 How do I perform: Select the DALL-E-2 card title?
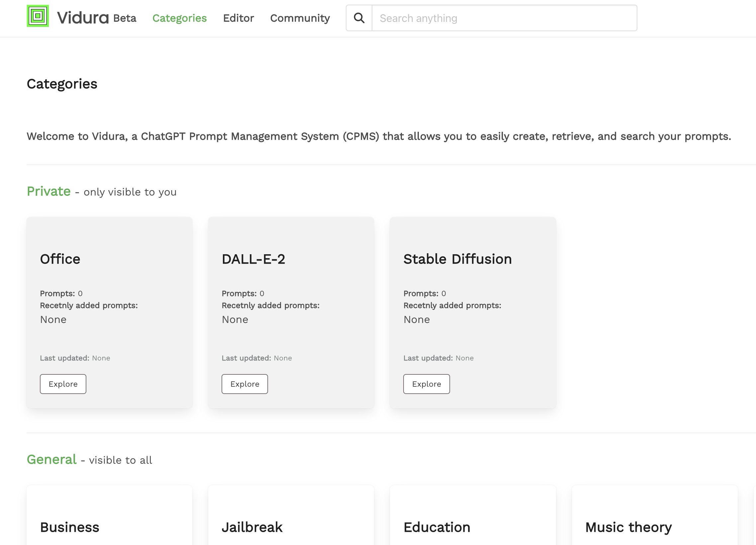[253, 259]
